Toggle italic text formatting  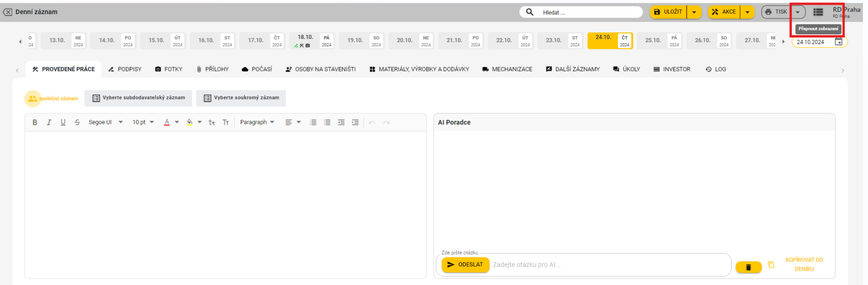click(x=49, y=123)
